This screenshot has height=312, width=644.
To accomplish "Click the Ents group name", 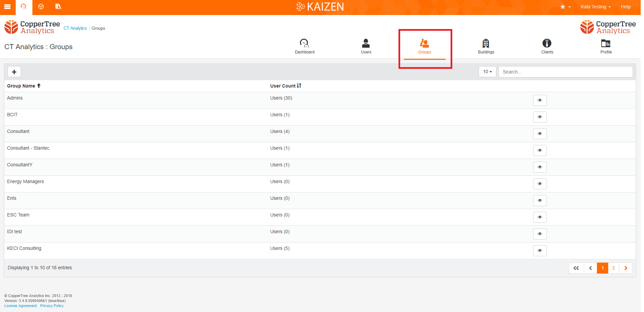I will tap(12, 198).
